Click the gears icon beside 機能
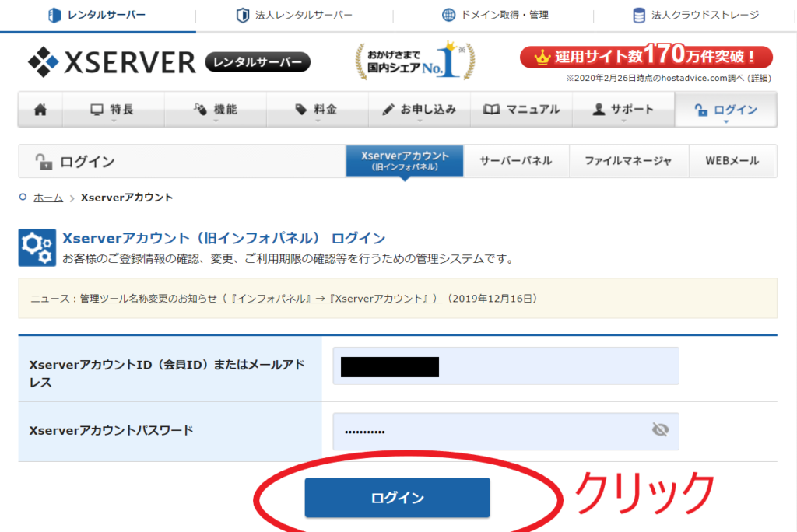Screen dimensions: 797x532 (200, 109)
